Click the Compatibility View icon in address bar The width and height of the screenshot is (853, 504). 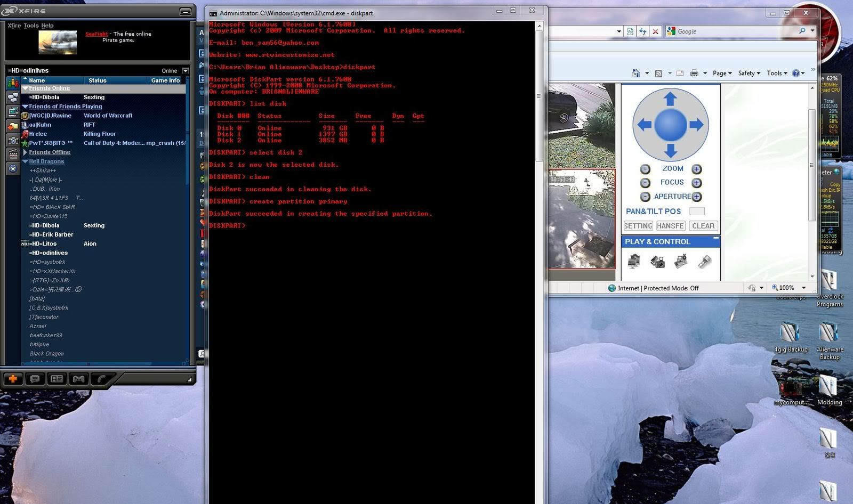click(630, 31)
